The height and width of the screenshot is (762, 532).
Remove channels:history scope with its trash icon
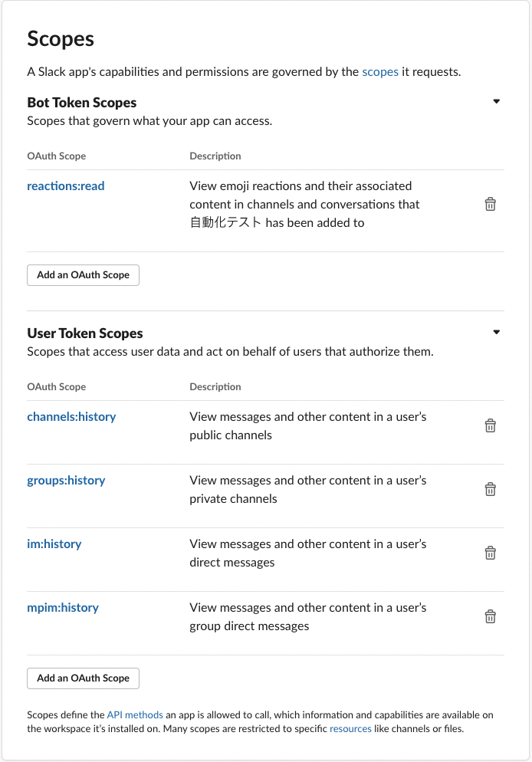pos(490,425)
